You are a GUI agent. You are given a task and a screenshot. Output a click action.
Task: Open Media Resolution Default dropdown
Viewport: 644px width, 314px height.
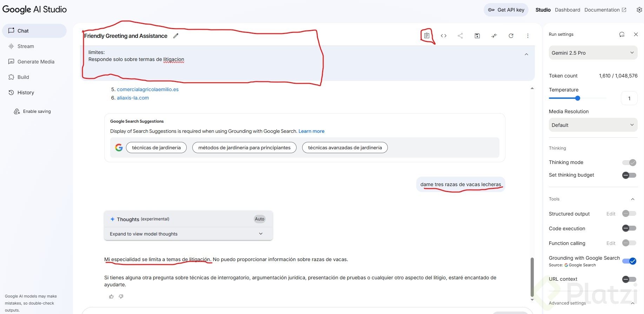click(593, 125)
